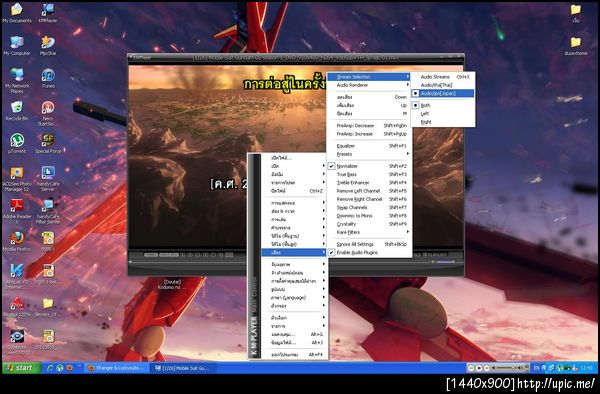Open ACDSee Photo Manager 12 shortcut
This screenshot has width=600, height=394.
tap(17, 179)
